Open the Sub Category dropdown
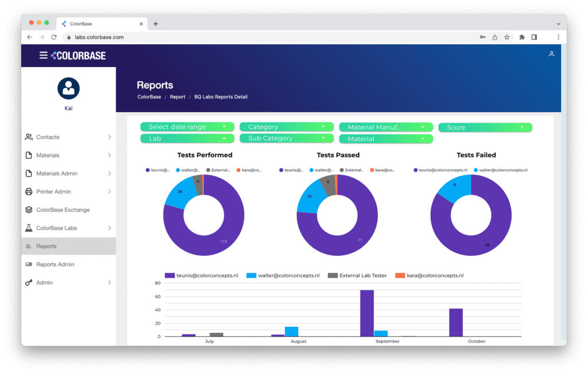This screenshot has width=588, height=374. point(287,138)
